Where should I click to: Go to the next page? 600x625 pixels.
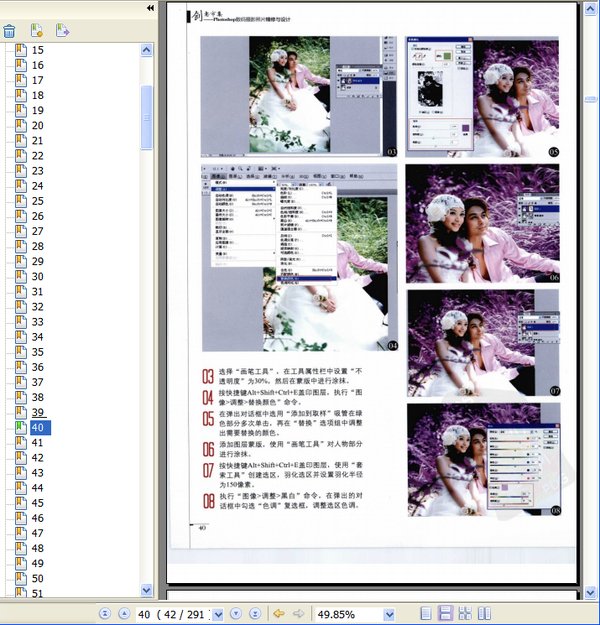point(235,613)
